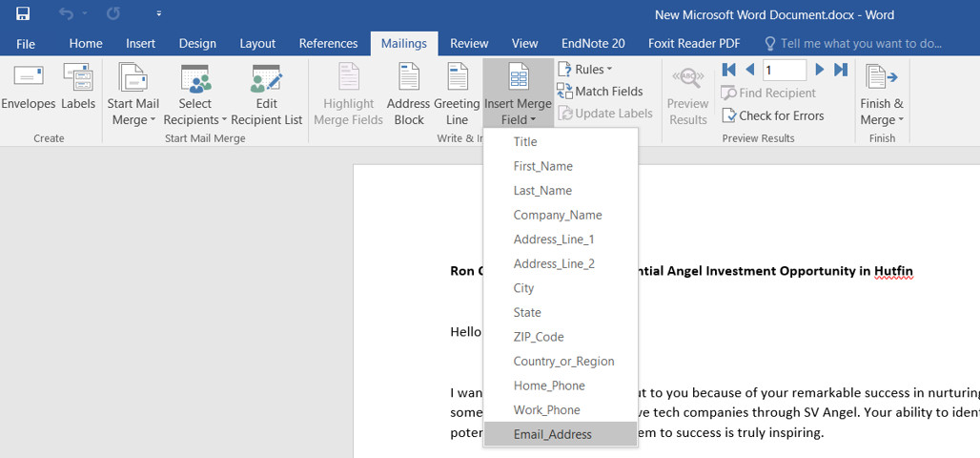Expand the Rules dropdown

(585, 70)
